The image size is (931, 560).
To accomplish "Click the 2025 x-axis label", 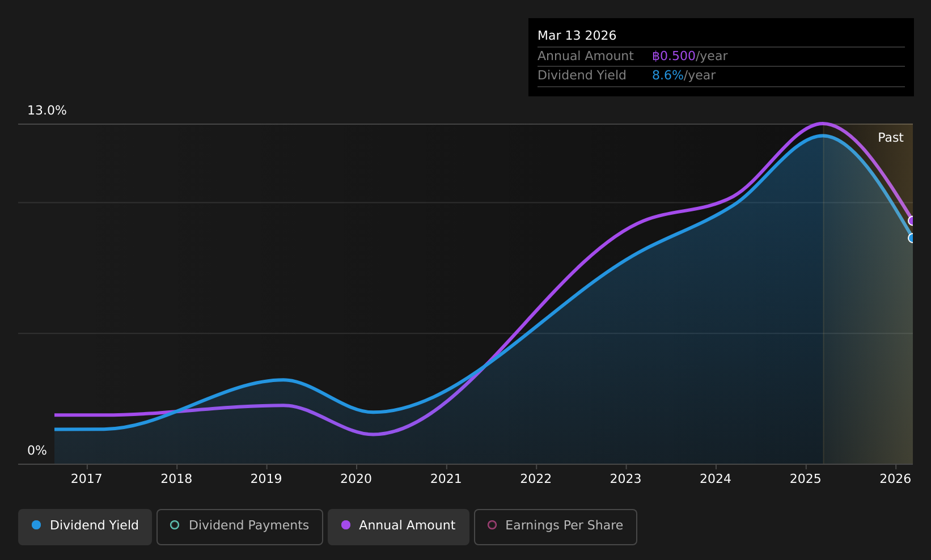I will (x=806, y=479).
